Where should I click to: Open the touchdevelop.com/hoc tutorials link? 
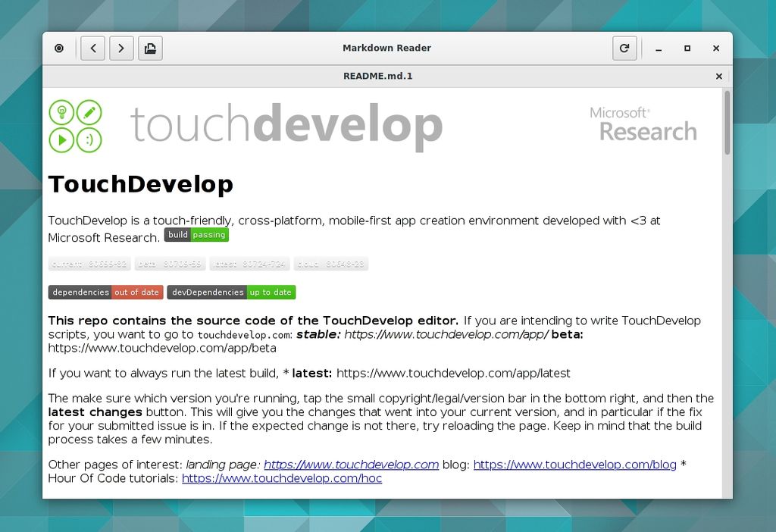pos(282,478)
